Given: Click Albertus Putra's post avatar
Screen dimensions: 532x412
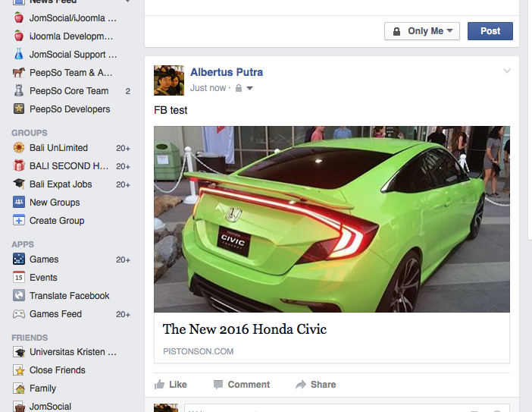Looking at the screenshot, I should point(169,80).
